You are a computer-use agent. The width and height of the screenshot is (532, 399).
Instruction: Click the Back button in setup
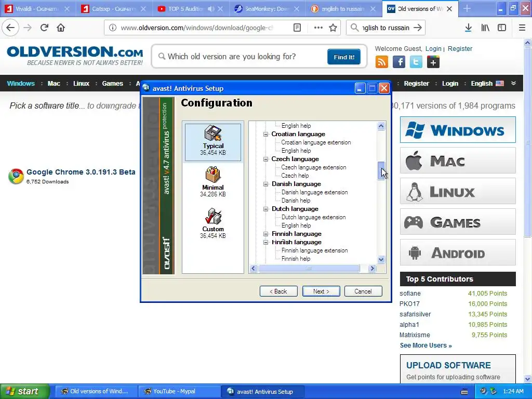pos(278,291)
